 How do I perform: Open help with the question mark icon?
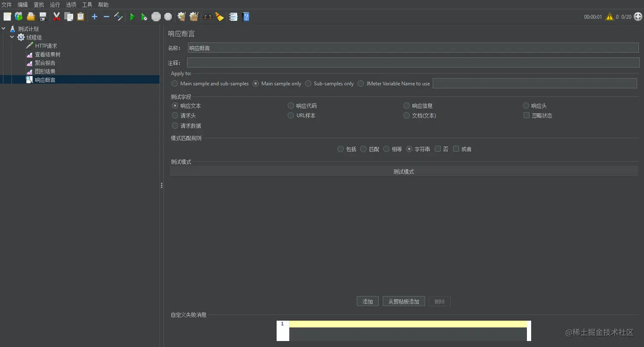(246, 17)
